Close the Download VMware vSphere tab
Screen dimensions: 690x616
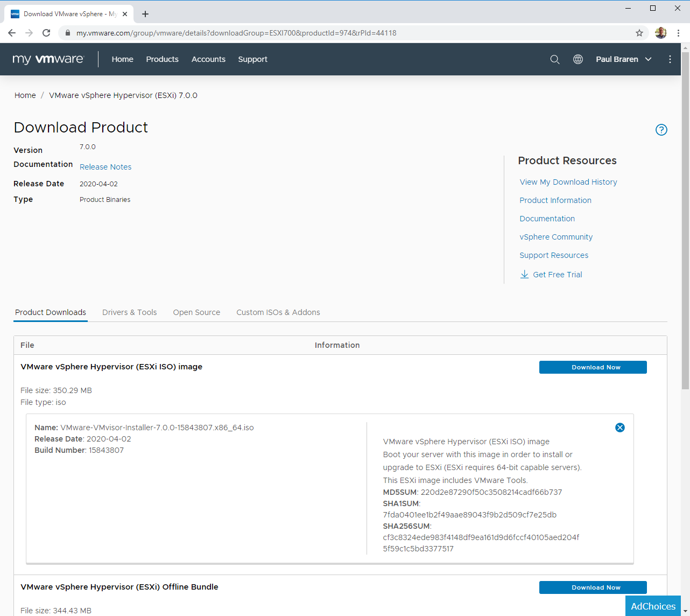click(125, 14)
